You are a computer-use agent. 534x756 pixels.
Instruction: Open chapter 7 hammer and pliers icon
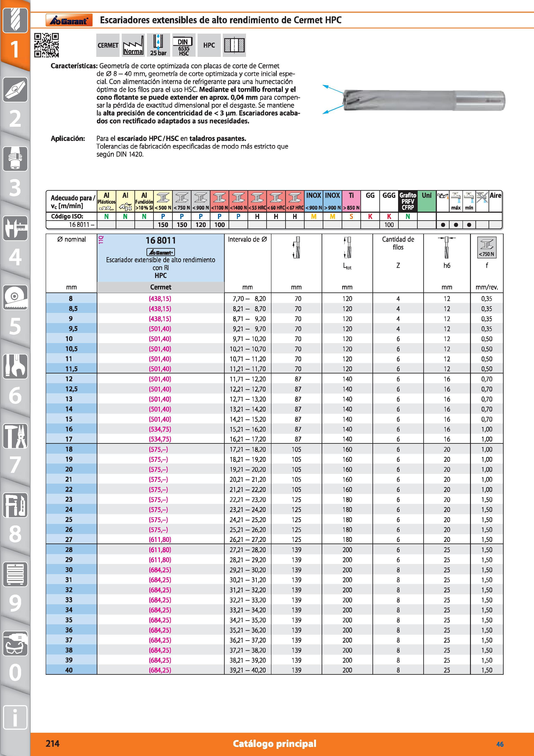coord(15,436)
